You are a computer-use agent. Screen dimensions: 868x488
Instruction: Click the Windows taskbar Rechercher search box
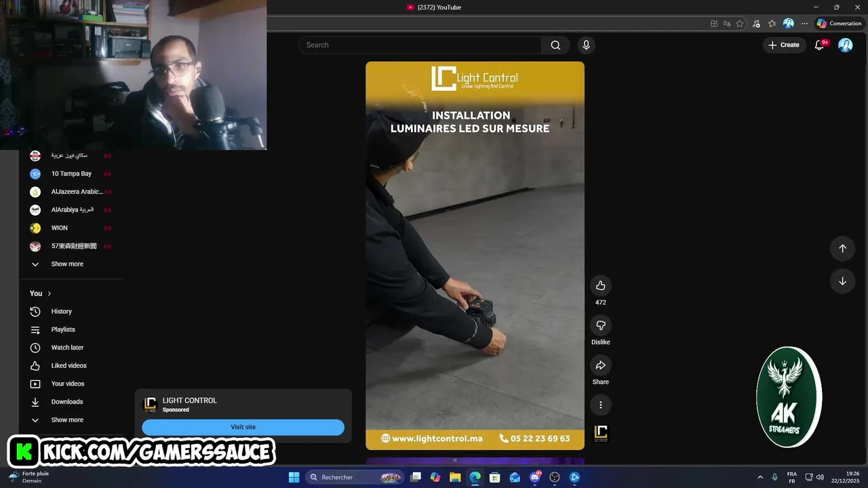(x=353, y=477)
